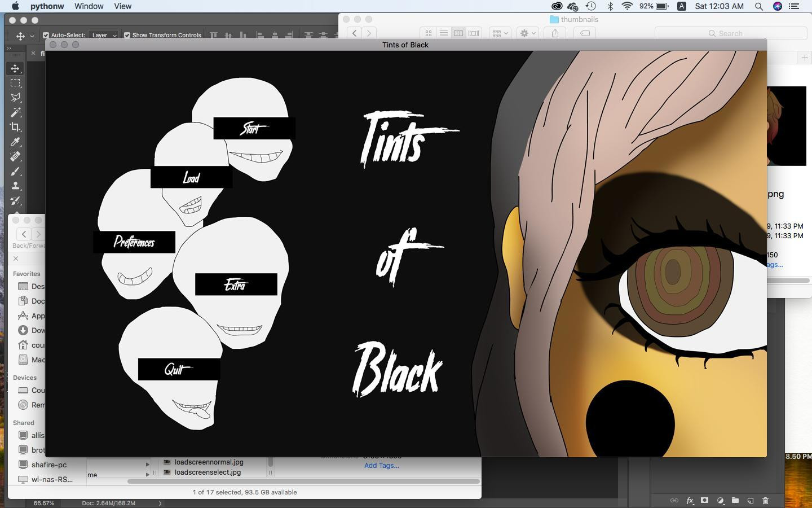Open the Move tool preset picker arrow

(x=32, y=36)
